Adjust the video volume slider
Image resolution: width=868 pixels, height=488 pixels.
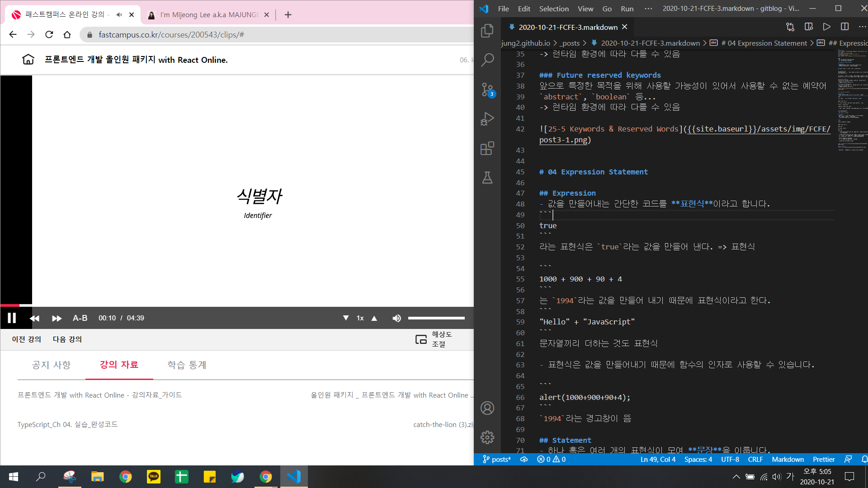[x=436, y=318]
